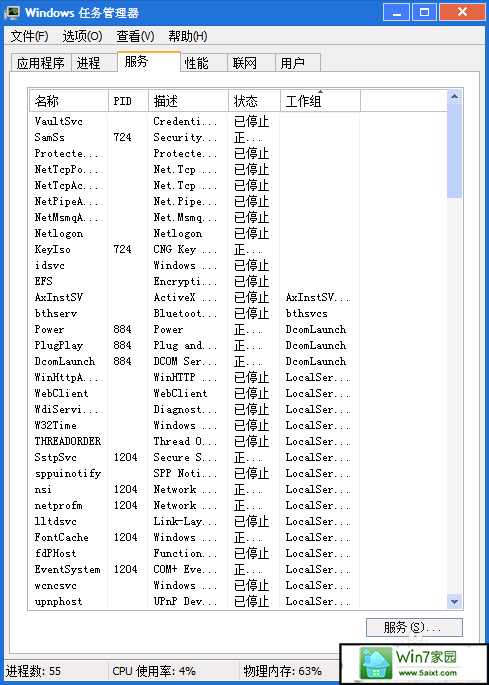Open the 帮助(H) menu
Image resolution: width=489 pixels, height=685 pixels.
[x=188, y=36]
